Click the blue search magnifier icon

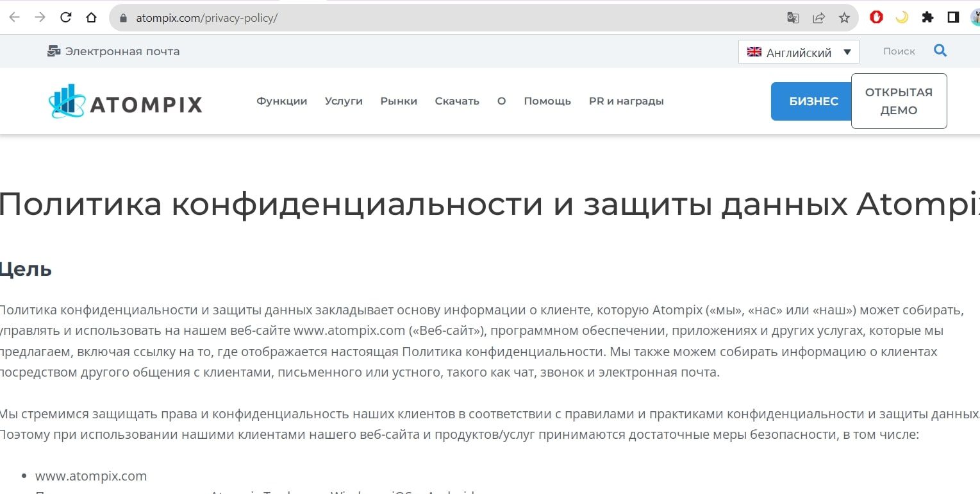940,51
